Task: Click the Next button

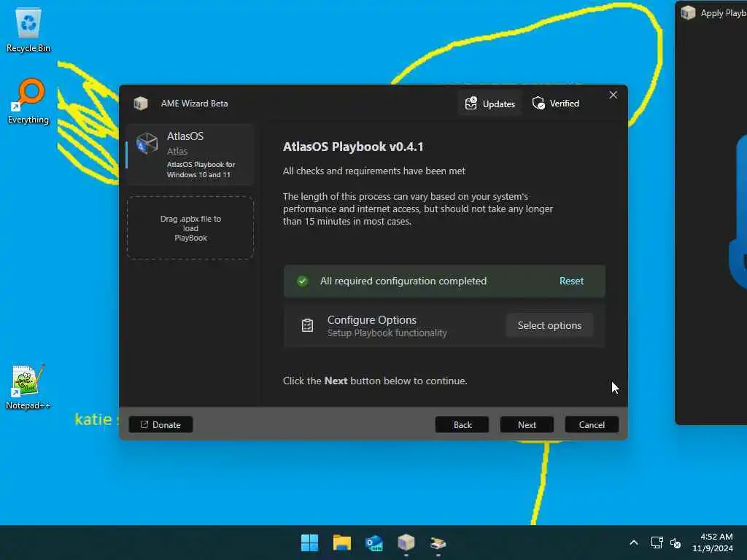Action: click(x=527, y=425)
